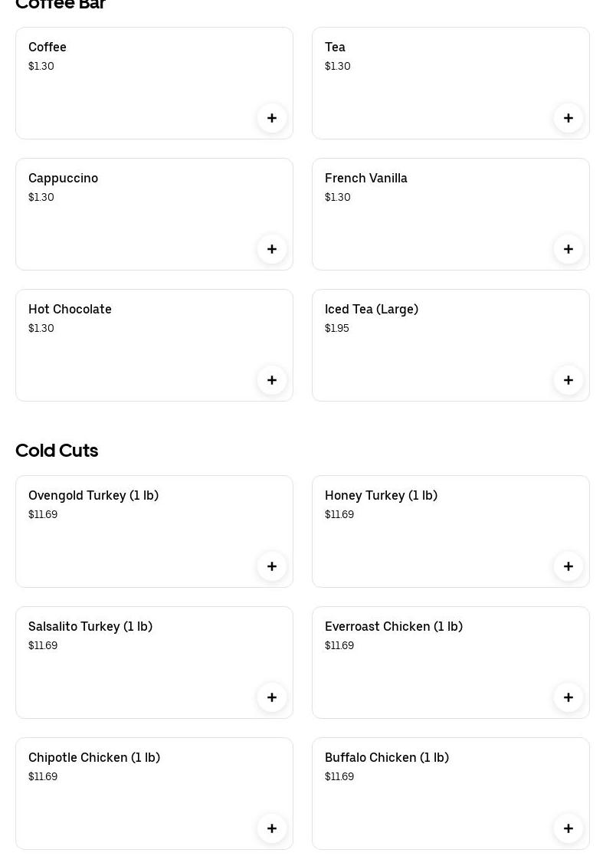Click the Cold Cuts section heading

tap(57, 451)
